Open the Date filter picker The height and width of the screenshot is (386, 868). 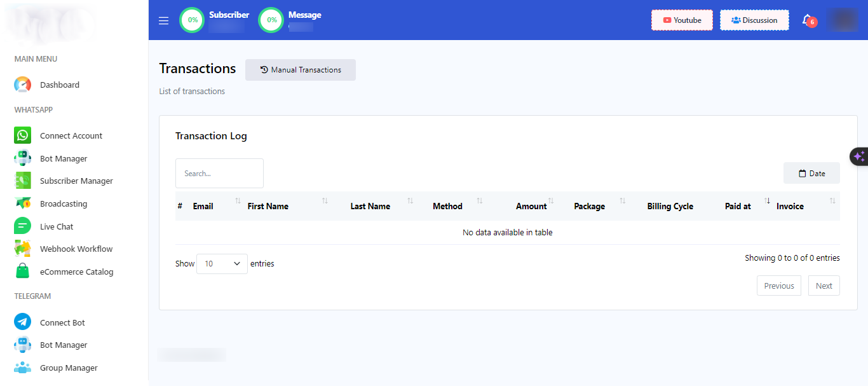[811, 173]
